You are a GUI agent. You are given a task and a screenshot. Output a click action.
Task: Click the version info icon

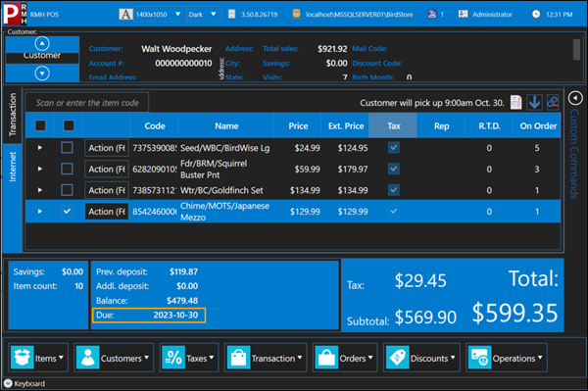pyautogui.click(x=231, y=15)
